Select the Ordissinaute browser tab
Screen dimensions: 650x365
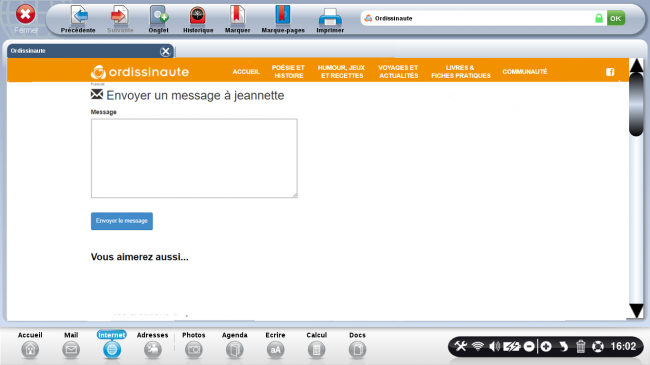90,51
